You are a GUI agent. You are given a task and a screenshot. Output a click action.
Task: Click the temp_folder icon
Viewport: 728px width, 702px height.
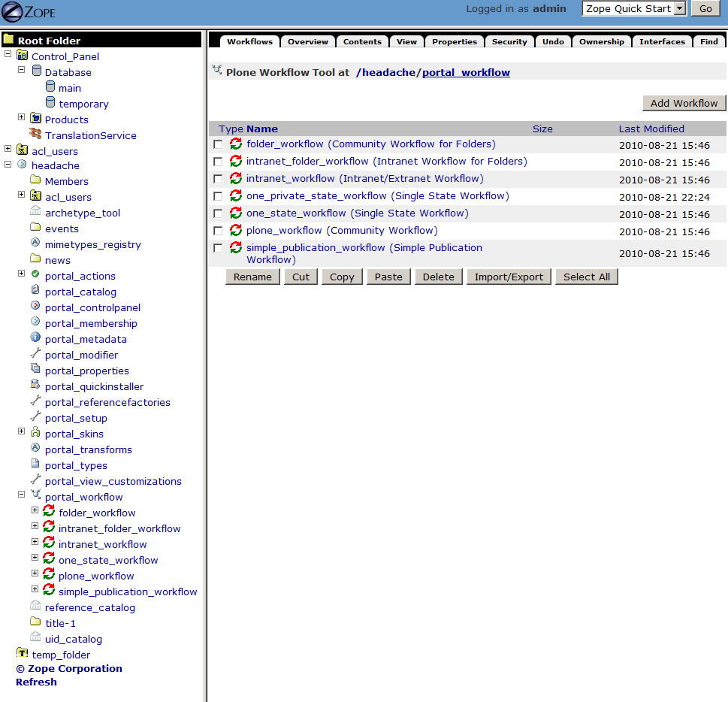(x=22, y=652)
